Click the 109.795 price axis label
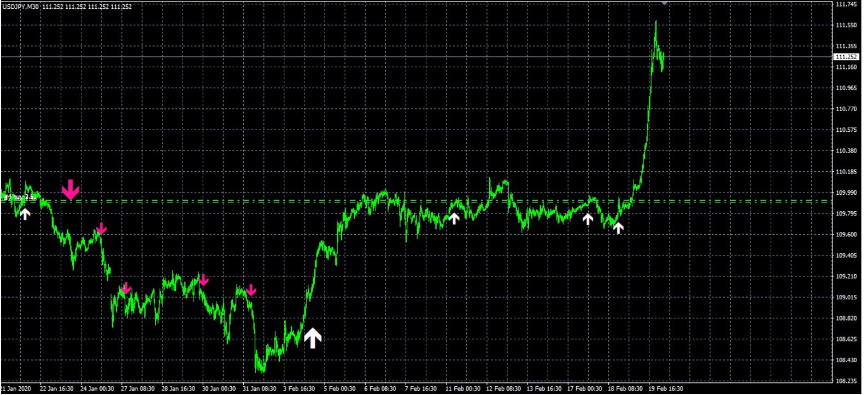Image resolution: width=868 pixels, height=395 pixels. 847,213
